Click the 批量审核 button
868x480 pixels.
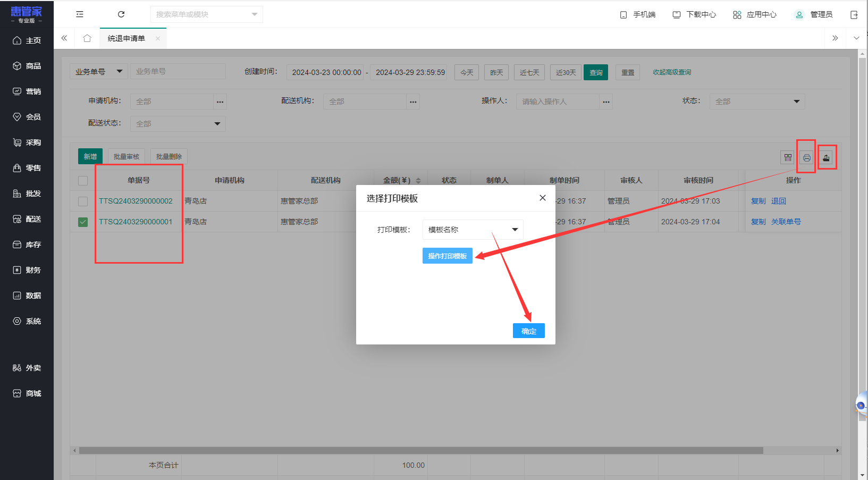(x=127, y=156)
